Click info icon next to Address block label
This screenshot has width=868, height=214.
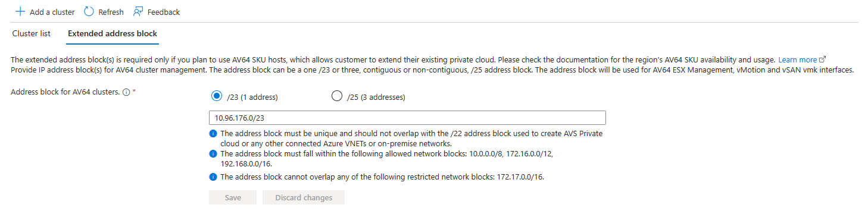click(x=126, y=92)
